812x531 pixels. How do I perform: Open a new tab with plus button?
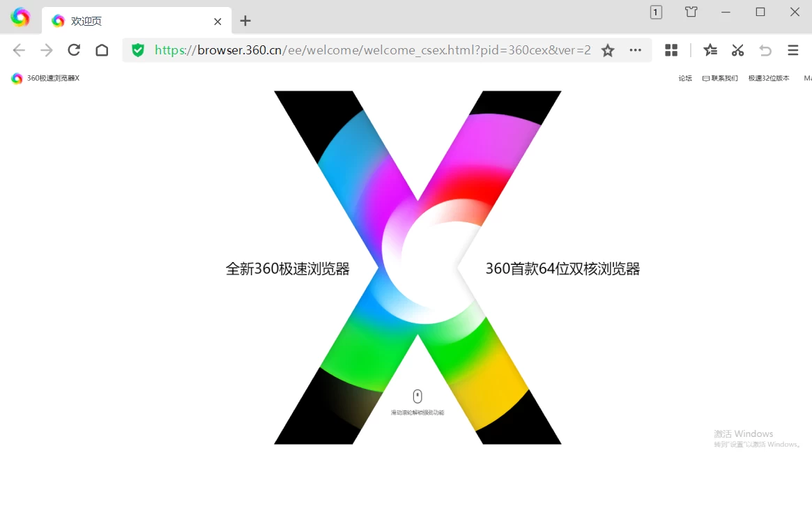click(x=245, y=21)
